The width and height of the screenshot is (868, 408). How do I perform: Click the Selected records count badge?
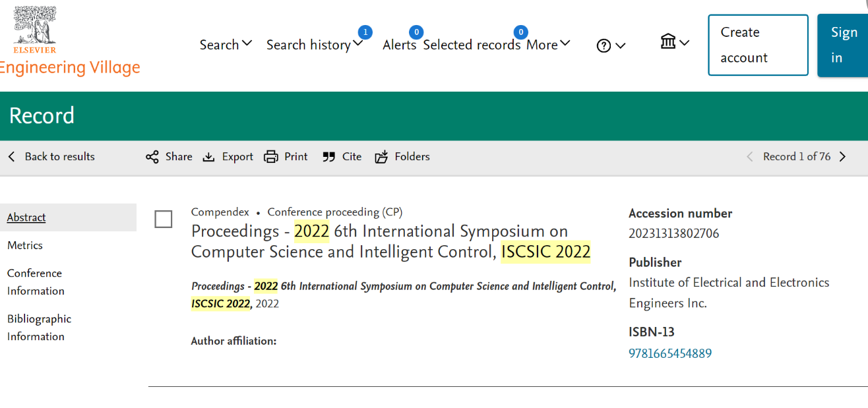(x=520, y=32)
